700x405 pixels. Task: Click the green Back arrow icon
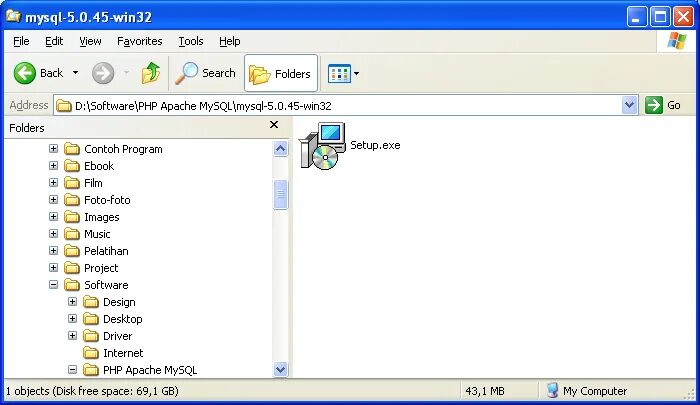[25, 73]
